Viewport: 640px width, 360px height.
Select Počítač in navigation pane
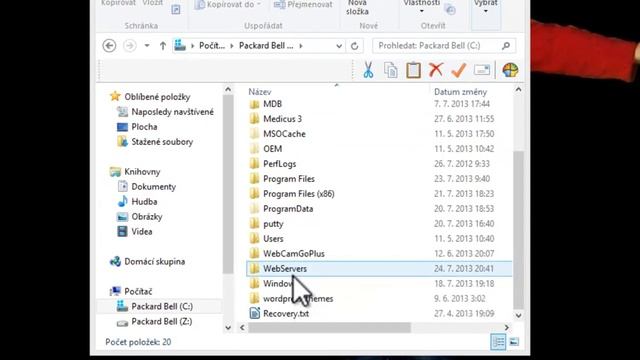tap(131, 291)
